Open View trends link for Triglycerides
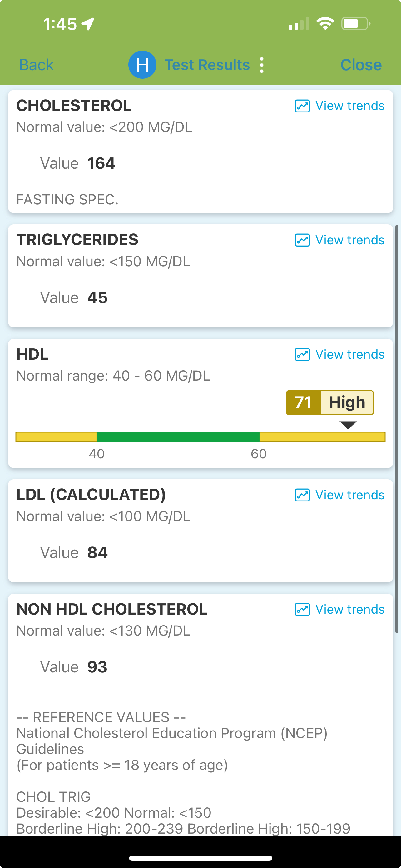 coord(350,240)
